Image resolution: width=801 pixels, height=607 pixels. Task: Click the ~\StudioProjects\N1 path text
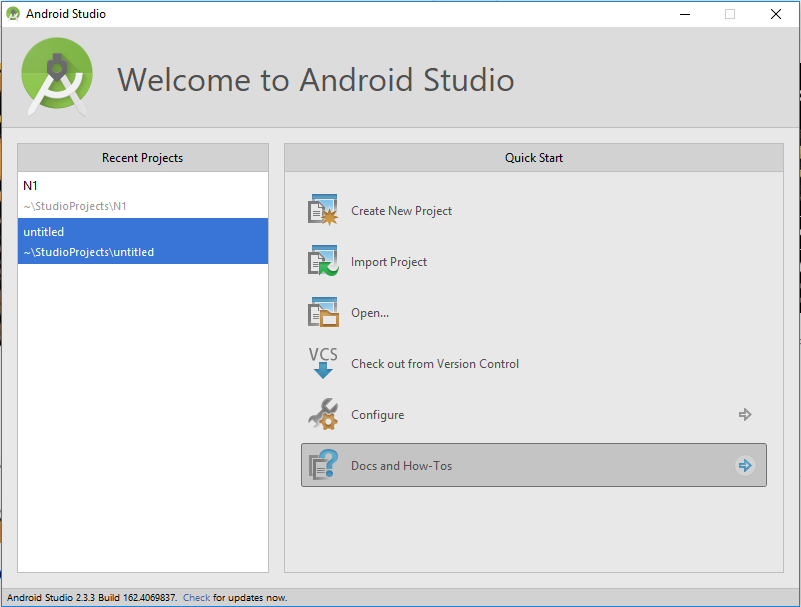coord(75,206)
